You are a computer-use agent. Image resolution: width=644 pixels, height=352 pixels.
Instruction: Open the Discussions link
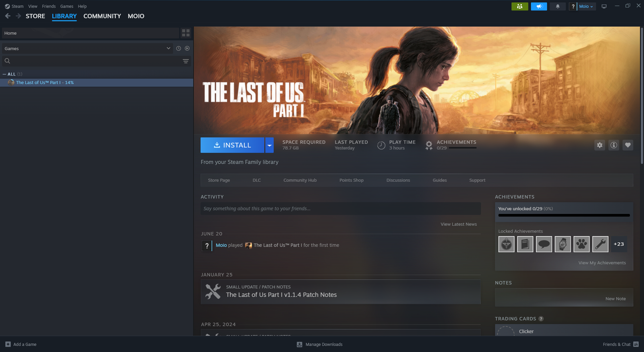pos(398,180)
